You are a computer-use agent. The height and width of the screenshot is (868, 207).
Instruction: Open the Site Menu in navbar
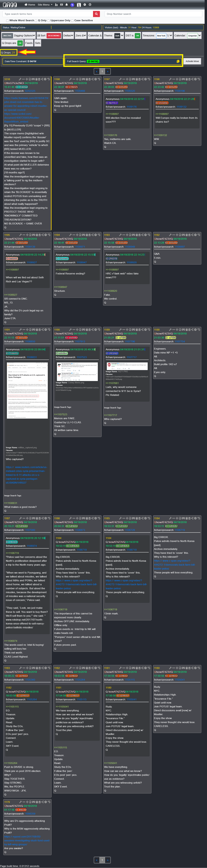tap(44, 5)
